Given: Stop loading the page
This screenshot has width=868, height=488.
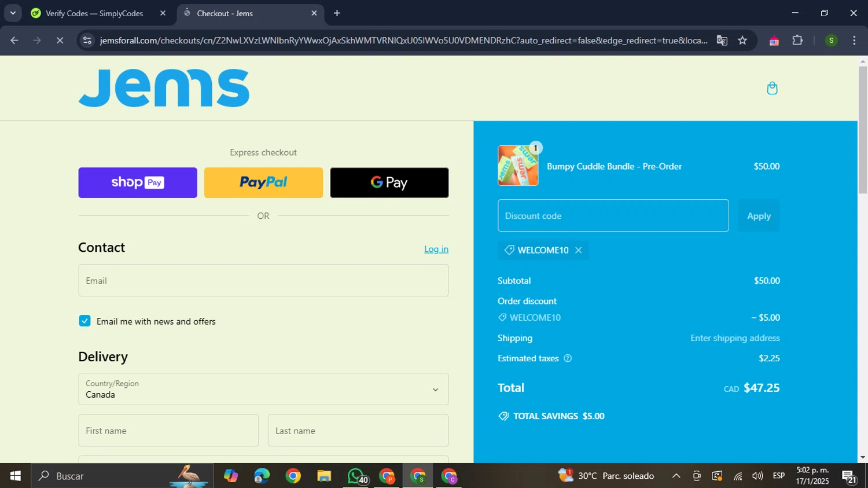Looking at the screenshot, I should point(60,41).
